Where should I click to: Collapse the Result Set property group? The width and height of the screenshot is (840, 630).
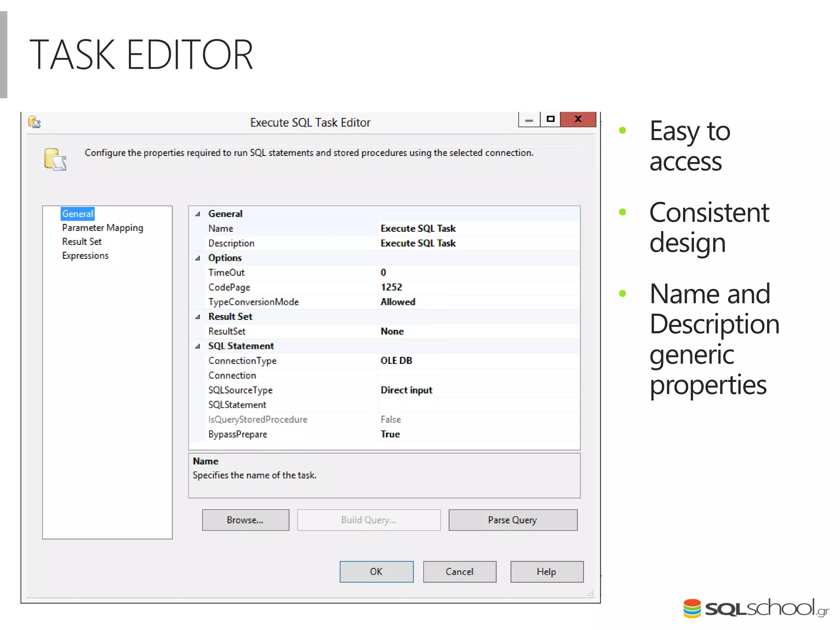coord(198,317)
